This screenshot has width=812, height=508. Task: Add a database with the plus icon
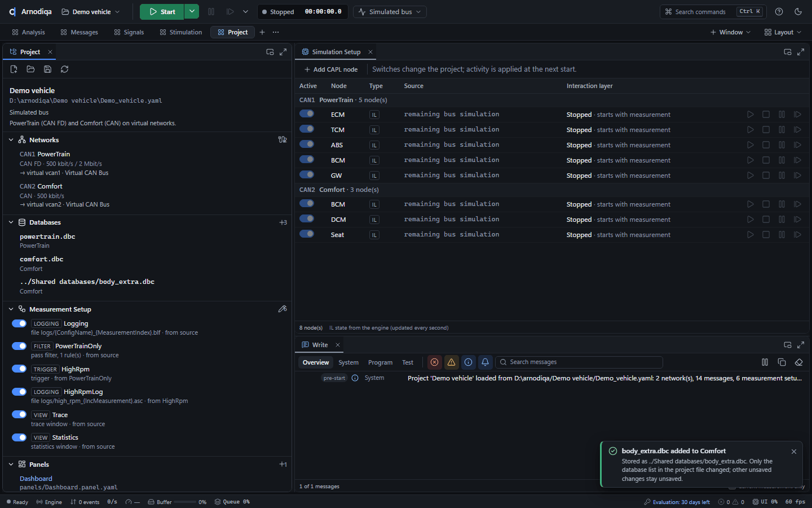click(283, 222)
